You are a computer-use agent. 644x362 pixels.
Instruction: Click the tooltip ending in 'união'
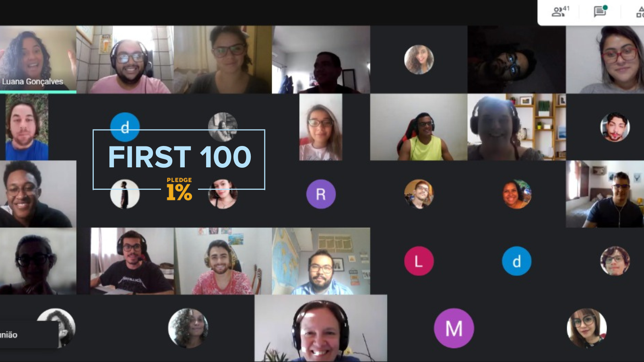28,335
